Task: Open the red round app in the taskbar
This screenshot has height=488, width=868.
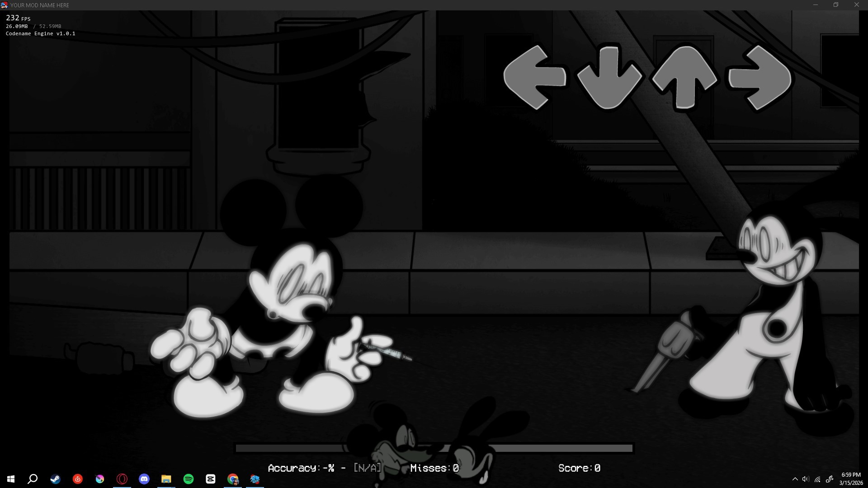Action: point(77,479)
